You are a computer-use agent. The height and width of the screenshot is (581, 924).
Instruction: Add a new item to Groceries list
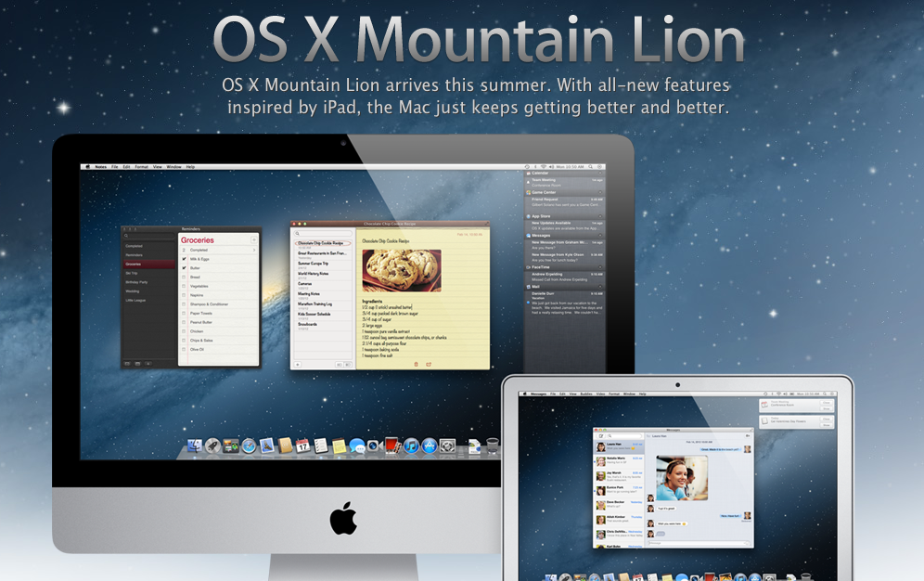(254, 239)
